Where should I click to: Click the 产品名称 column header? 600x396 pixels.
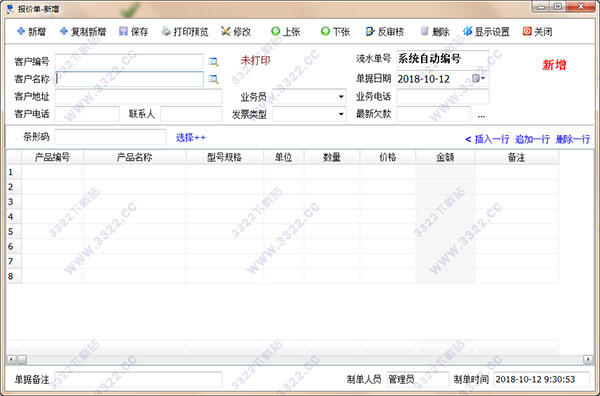(135, 157)
